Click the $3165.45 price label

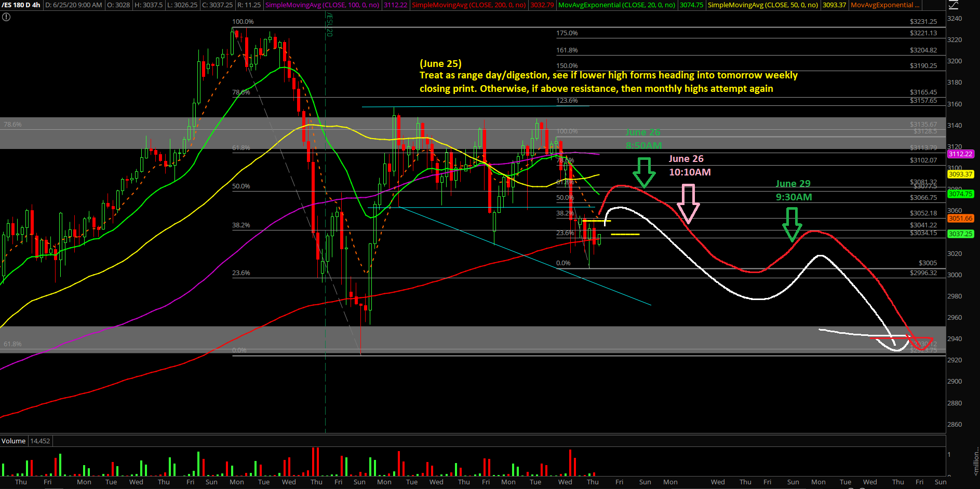(923, 92)
